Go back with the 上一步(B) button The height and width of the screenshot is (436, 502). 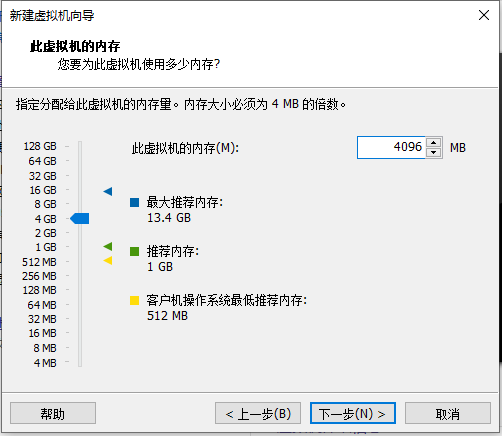[258, 413]
